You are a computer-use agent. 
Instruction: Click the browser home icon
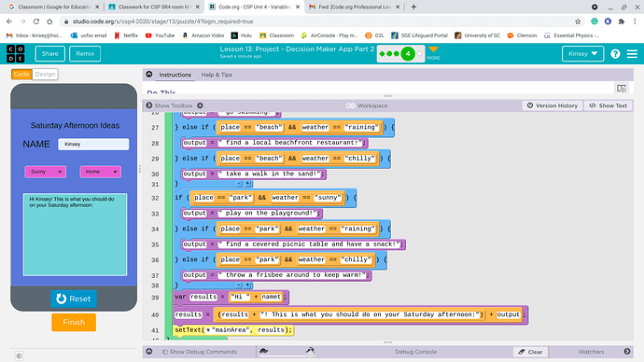point(49,21)
